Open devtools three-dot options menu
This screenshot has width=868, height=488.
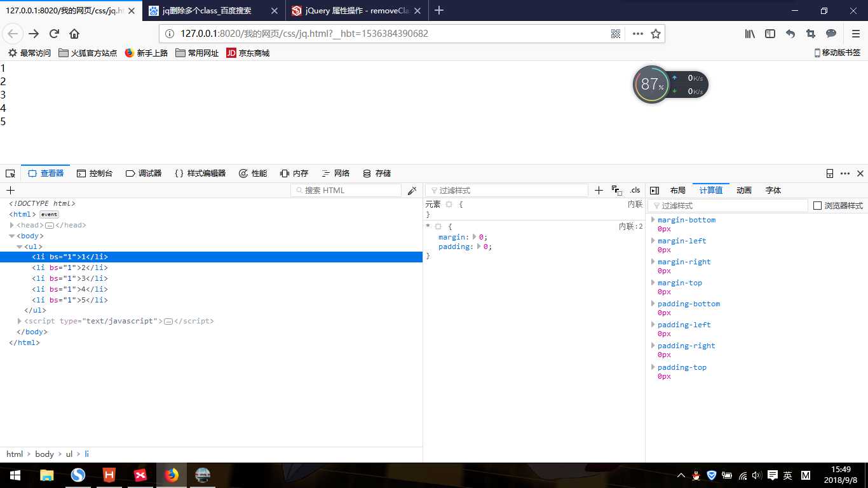coord(845,173)
